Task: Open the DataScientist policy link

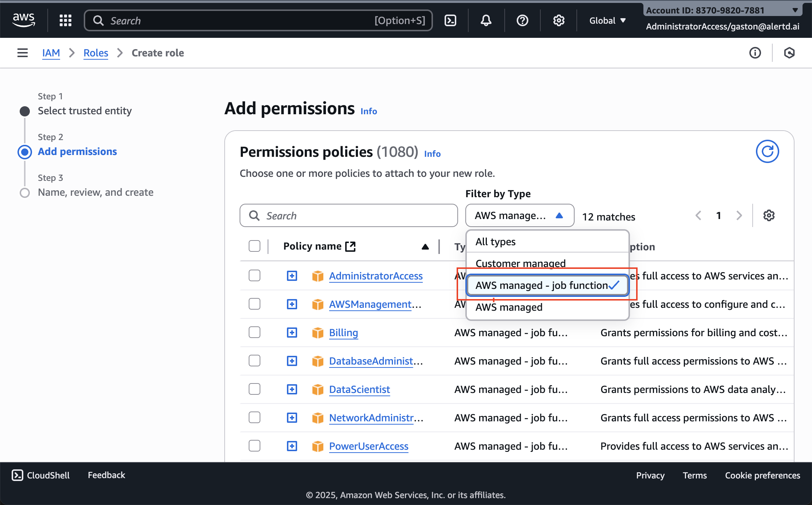Action: (x=359, y=389)
